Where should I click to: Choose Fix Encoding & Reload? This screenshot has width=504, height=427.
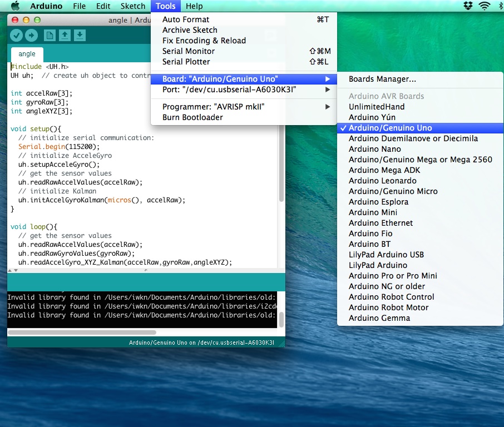(244, 41)
